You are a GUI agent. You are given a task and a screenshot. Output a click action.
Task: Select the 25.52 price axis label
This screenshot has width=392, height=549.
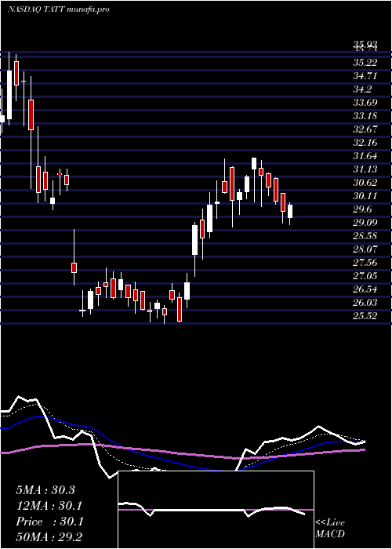pos(365,315)
